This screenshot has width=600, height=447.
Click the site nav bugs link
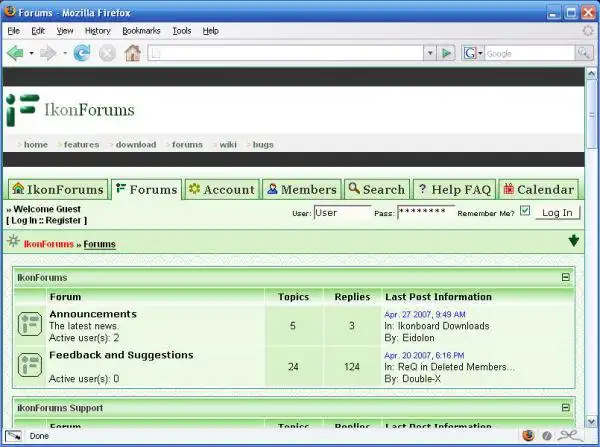(x=263, y=145)
